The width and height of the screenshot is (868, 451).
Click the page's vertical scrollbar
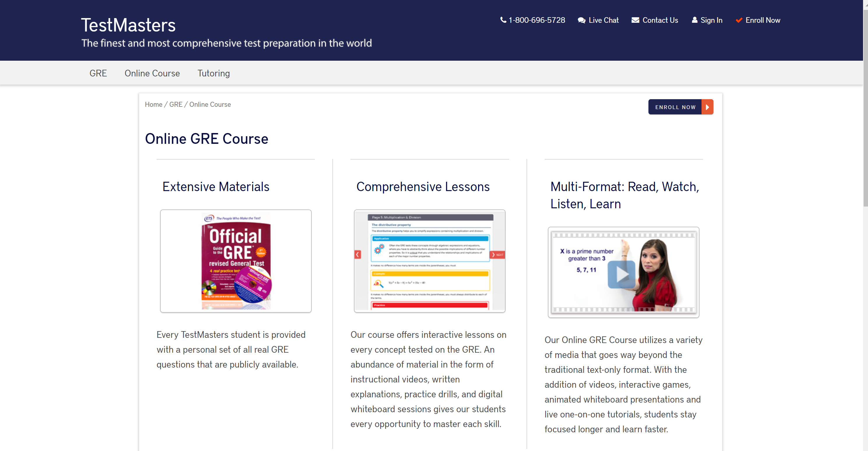(865, 108)
